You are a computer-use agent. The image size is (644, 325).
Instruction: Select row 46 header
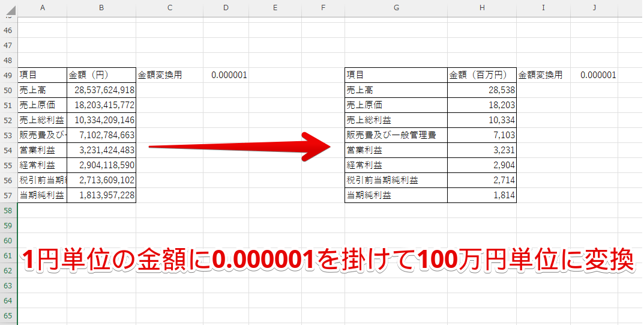pos(8,31)
